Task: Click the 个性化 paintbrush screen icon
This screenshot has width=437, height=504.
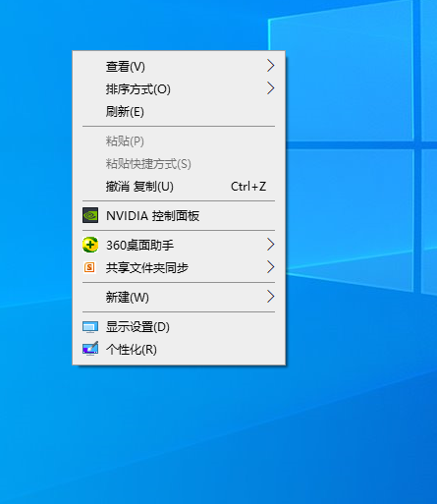Action: (x=90, y=349)
